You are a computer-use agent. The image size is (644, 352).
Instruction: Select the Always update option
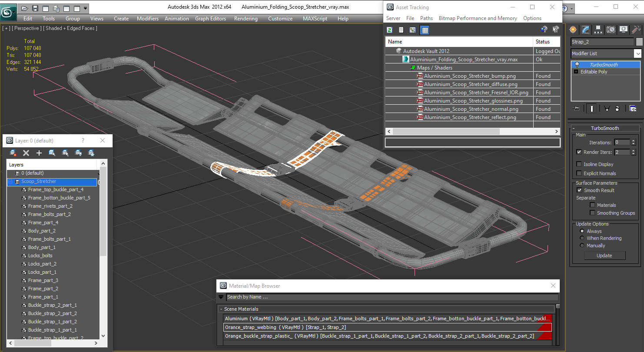(x=582, y=231)
